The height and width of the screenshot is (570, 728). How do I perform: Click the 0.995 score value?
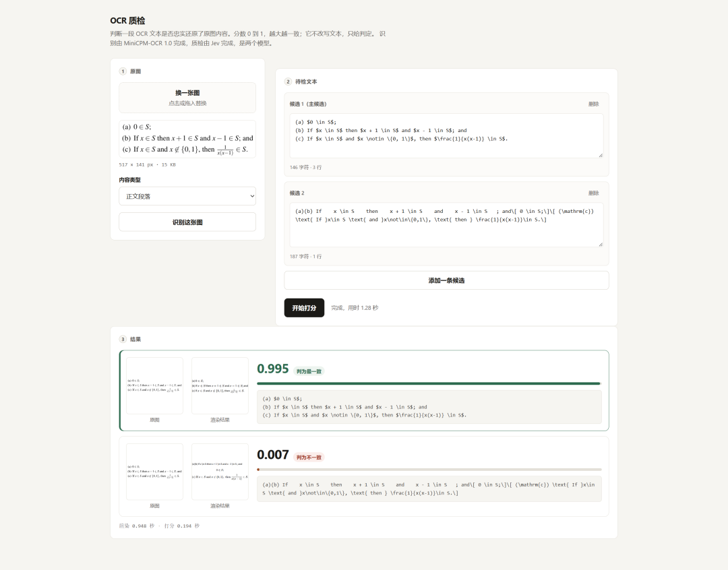(273, 369)
